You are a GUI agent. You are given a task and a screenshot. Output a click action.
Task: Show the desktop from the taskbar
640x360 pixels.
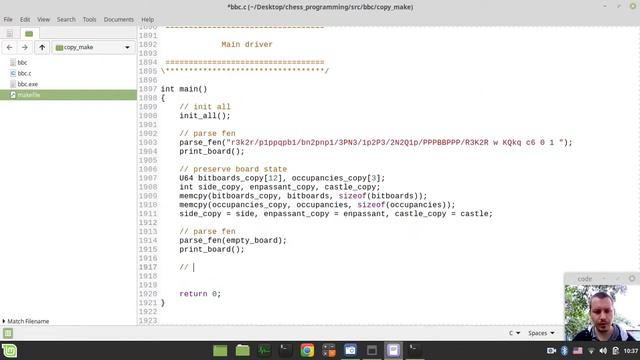click(220, 351)
